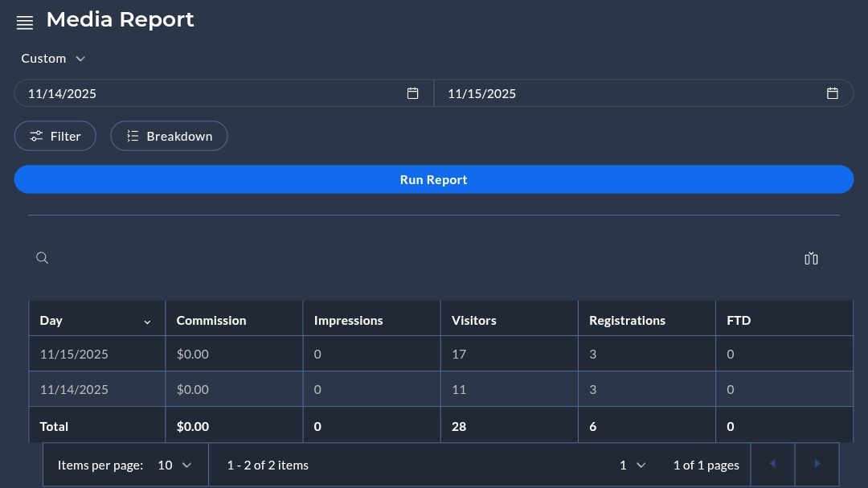Toggle sort order on the Day column
The image size is (868, 488).
[x=147, y=322]
